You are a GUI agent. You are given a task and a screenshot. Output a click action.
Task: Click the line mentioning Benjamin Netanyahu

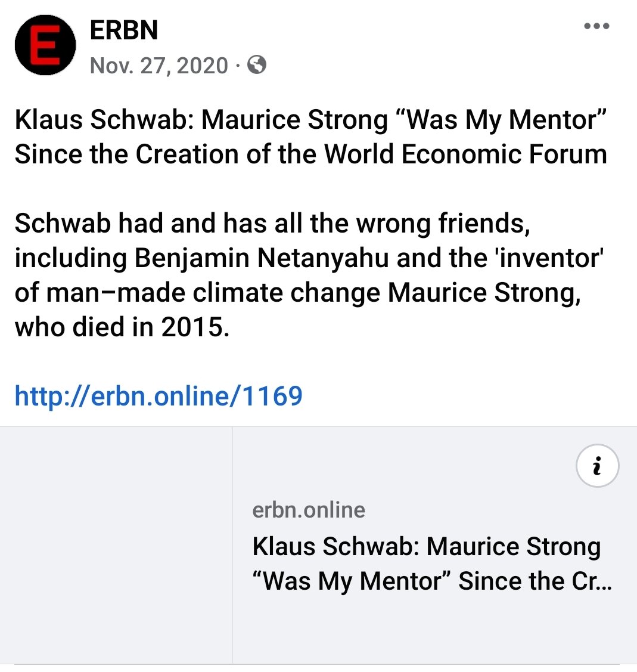[309, 258]
